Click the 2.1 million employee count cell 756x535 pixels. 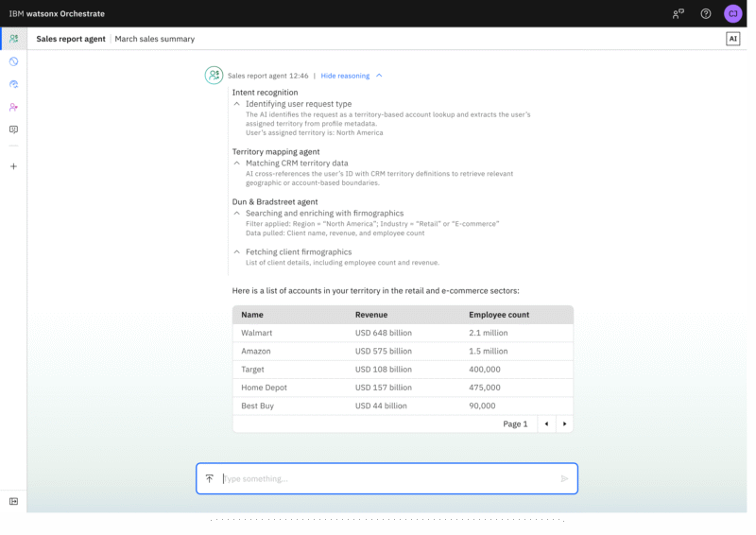489,333
